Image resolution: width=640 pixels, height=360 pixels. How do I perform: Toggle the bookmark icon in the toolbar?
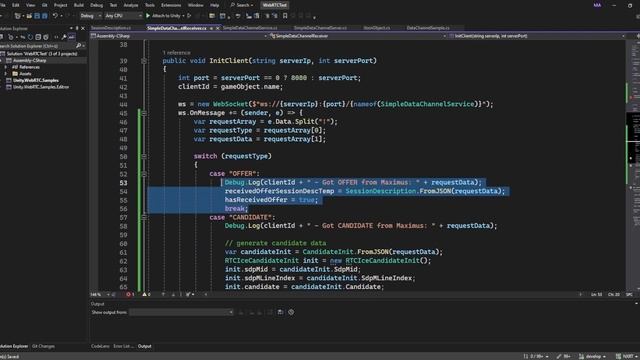click(x=285, y=16)
